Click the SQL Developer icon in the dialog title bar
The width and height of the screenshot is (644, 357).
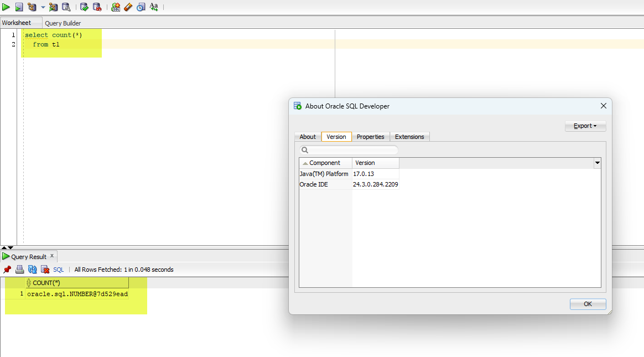coord(298,106)
